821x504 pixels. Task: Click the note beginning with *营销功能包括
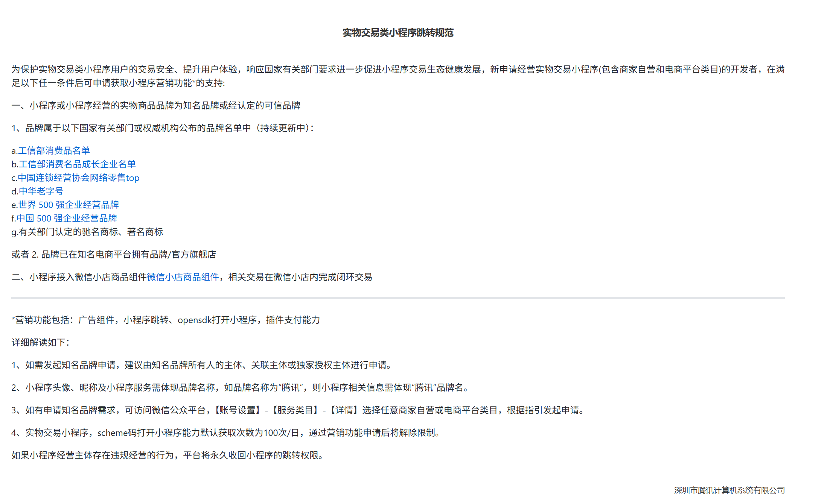click(x=166, y=320)
